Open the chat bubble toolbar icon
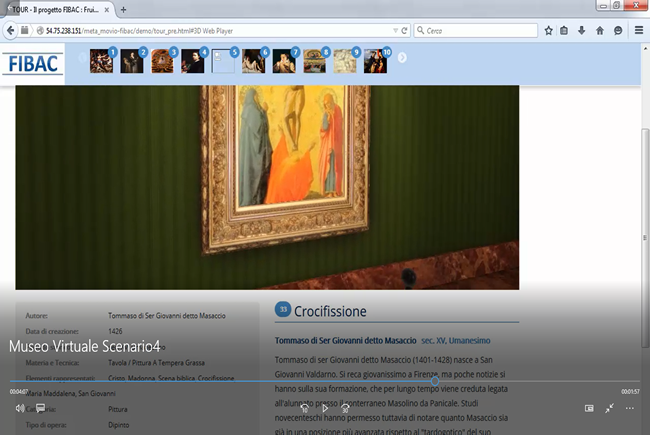Screen dimensions: 650x435 (618, 30)
